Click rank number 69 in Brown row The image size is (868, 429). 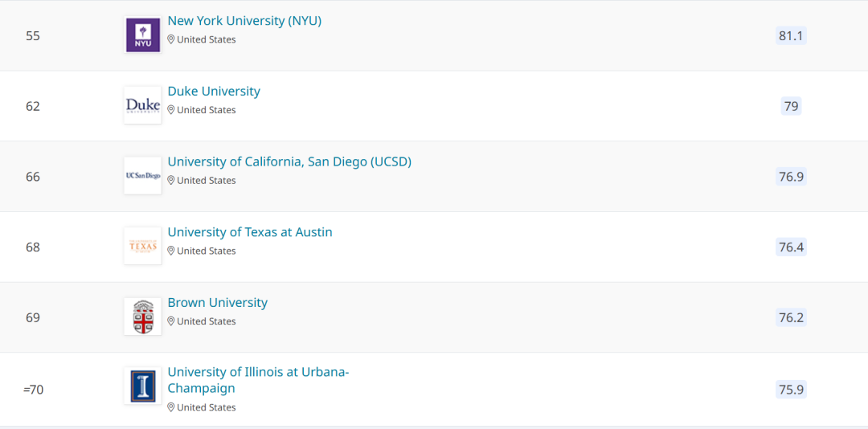click(33, 318)
